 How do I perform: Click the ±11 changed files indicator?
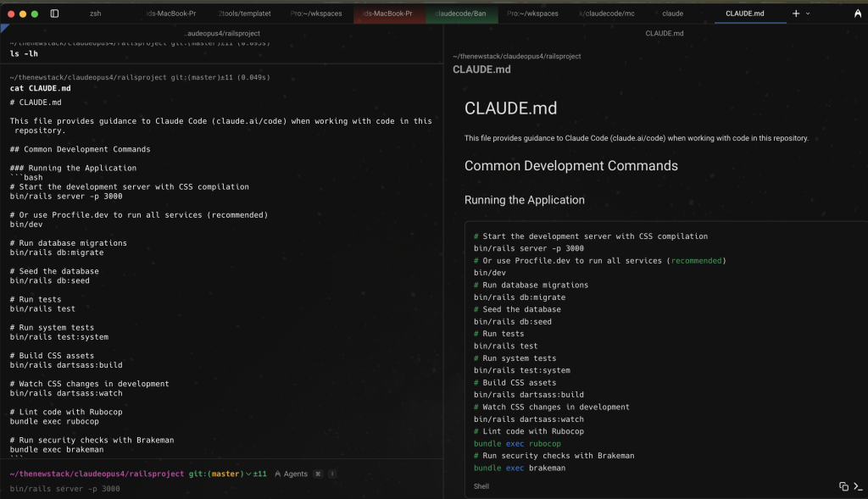(259, 474)
